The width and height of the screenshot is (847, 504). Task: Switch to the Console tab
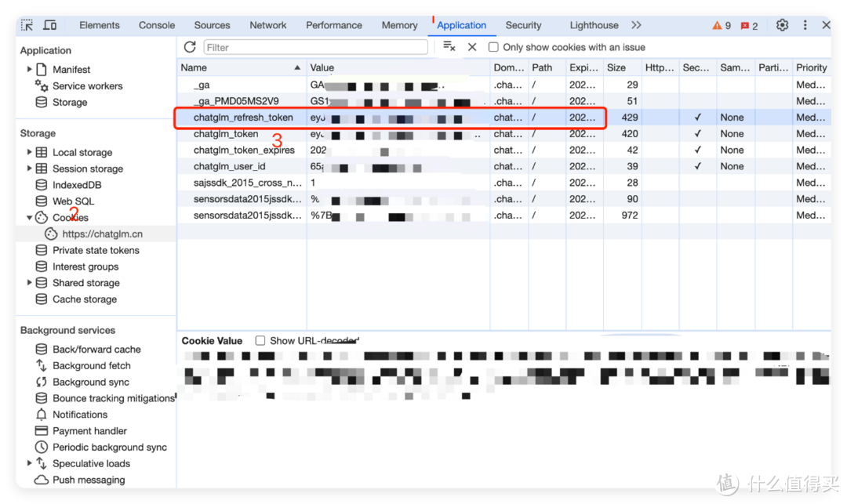pyautogui.click(x=157, y=25)
